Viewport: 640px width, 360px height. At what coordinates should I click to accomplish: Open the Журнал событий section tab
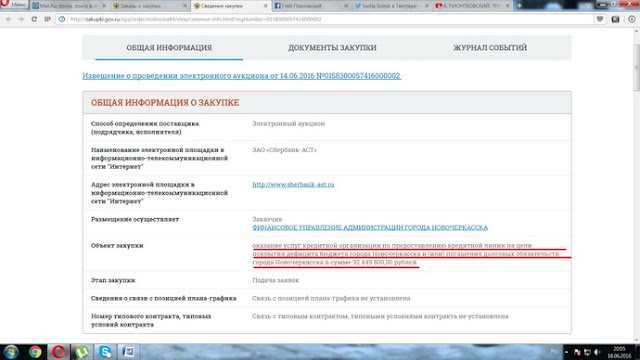point(490,48)
